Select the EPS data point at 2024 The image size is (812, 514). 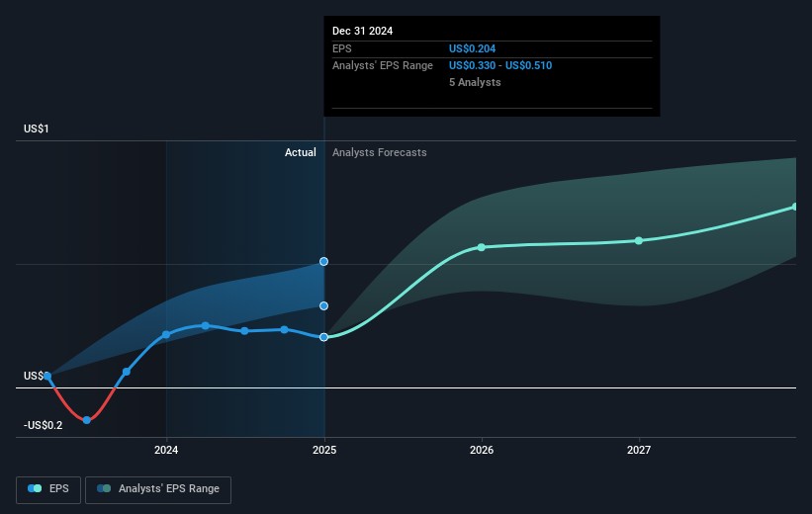pos(166,335)
